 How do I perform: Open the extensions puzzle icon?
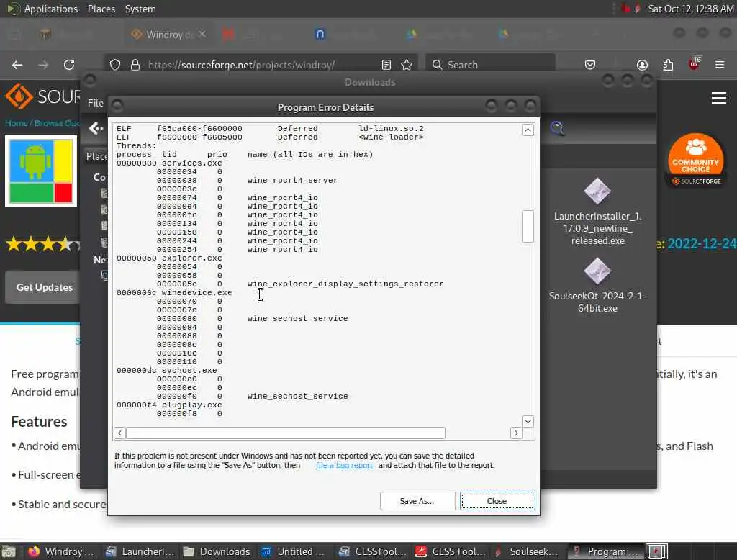(668, 65)
